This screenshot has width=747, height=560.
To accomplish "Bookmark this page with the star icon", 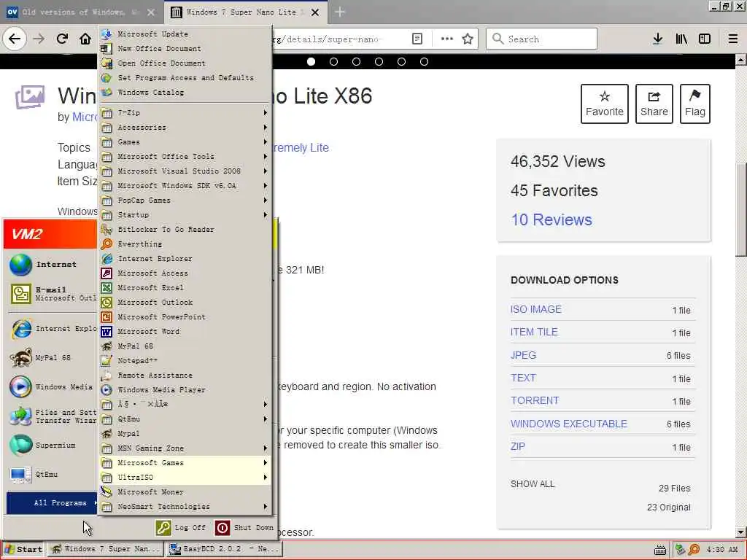I will click(468, 39).
